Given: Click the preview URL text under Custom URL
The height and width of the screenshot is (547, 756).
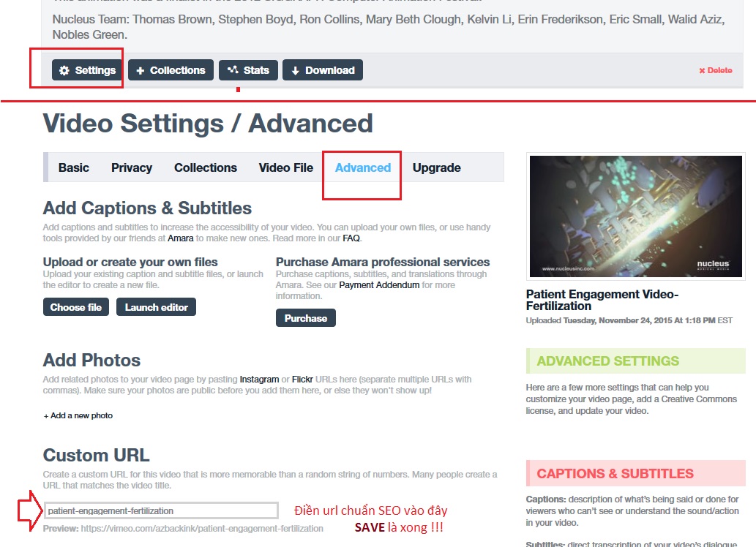Looking at the screenshot, I should (x=202, y=529).
